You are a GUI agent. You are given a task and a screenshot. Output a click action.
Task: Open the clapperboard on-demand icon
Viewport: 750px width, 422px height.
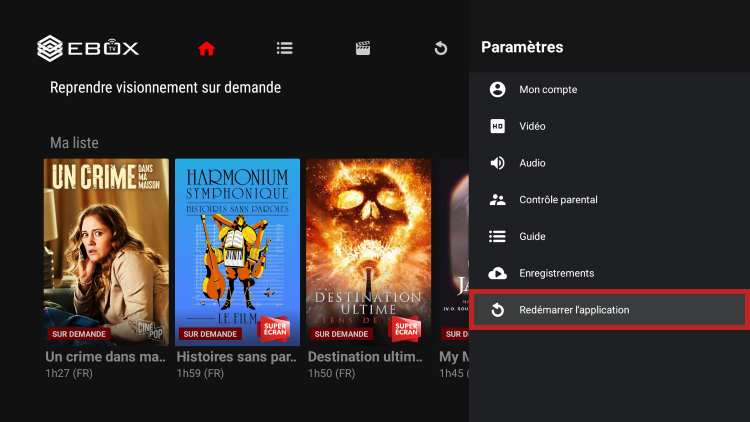[x=363, y=48]
